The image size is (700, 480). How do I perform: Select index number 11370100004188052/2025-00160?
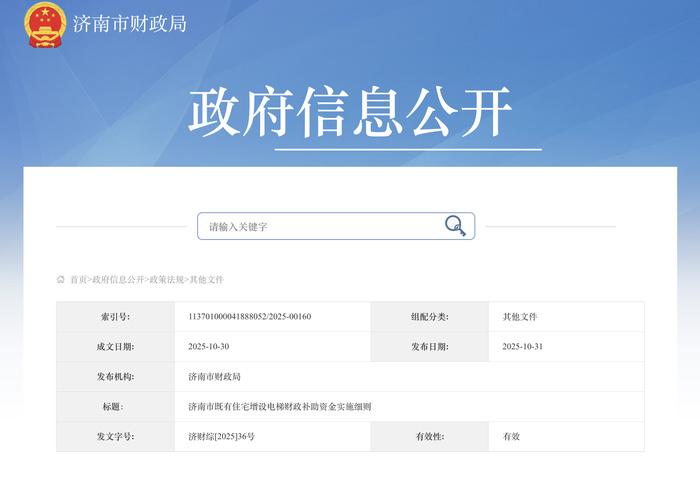coord(250,317)
